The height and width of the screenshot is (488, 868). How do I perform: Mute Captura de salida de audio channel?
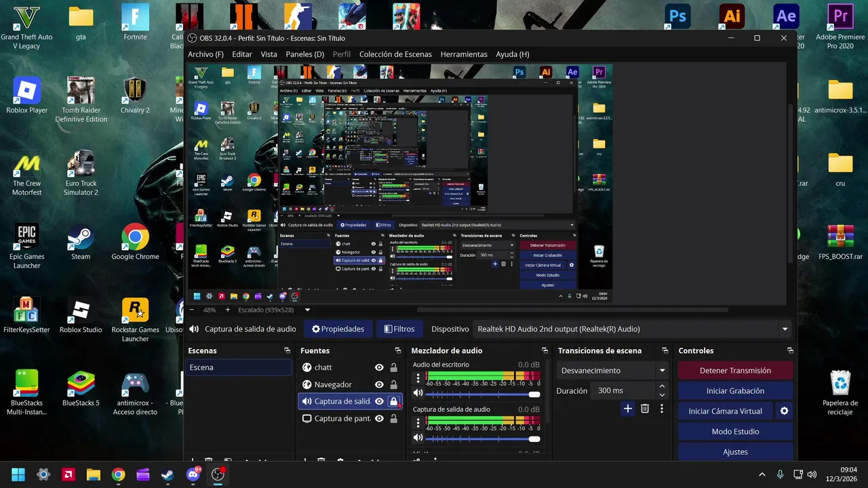[418, 438]
